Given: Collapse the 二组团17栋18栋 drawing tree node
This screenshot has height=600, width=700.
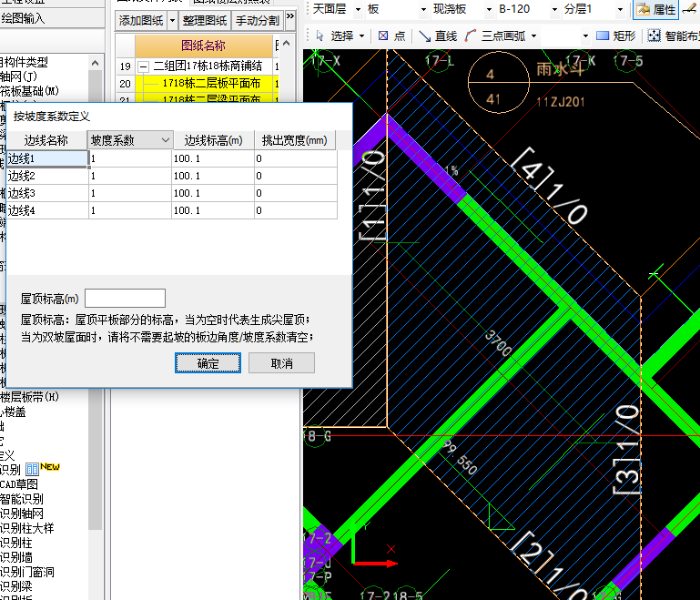Looking at the screenshot, I should click(143, 66).
